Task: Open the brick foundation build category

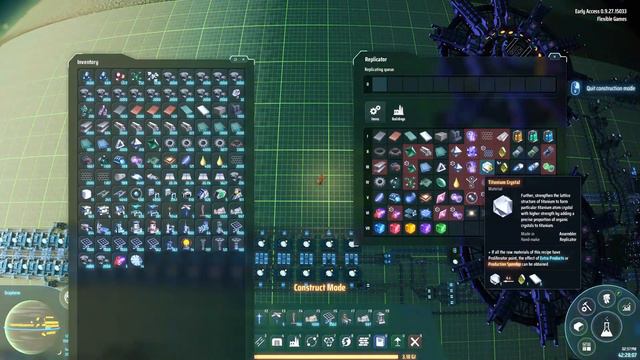Action: (363, 341)
